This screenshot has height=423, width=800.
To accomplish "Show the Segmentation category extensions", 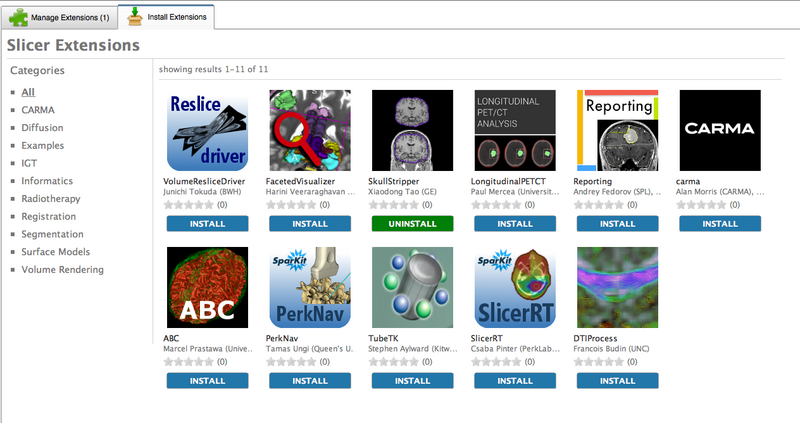I will tap(51, 234).
